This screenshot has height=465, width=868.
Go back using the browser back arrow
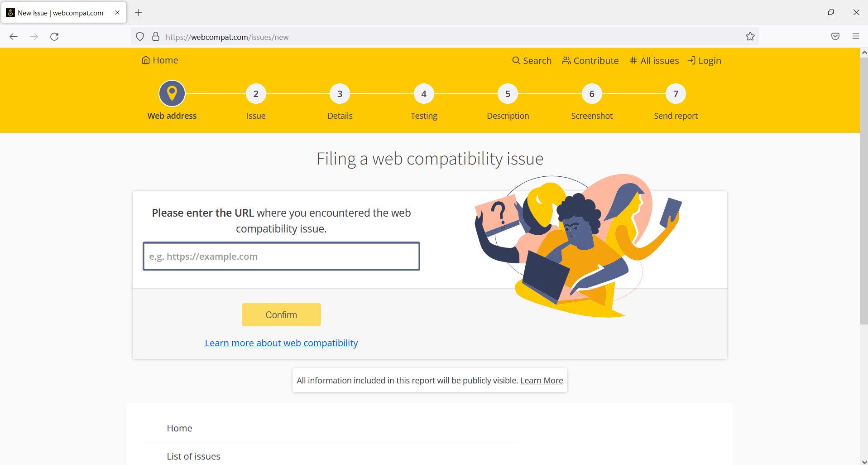(x=14, y=37)
